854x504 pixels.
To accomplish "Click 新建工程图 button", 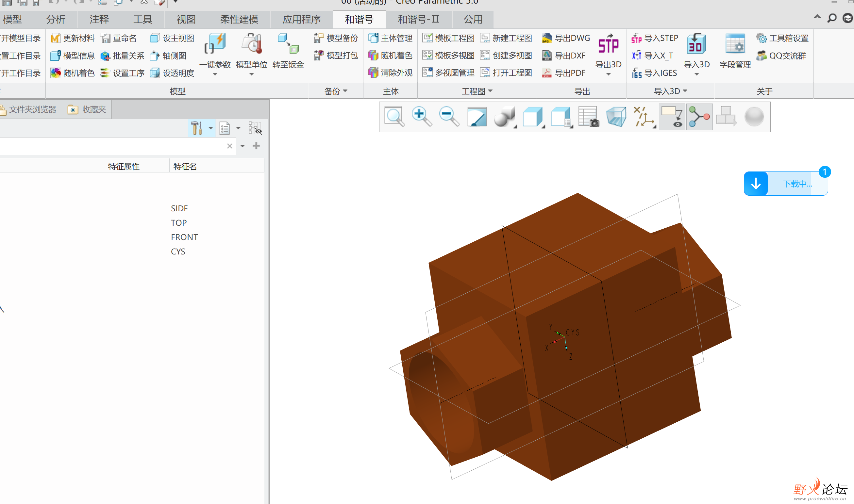I will point(506,38).
